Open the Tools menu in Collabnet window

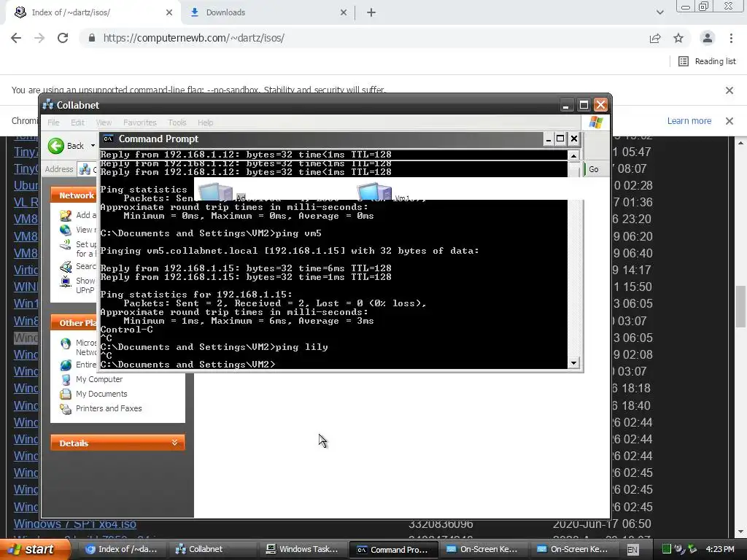pyautogui.click(x=177, y=122)
